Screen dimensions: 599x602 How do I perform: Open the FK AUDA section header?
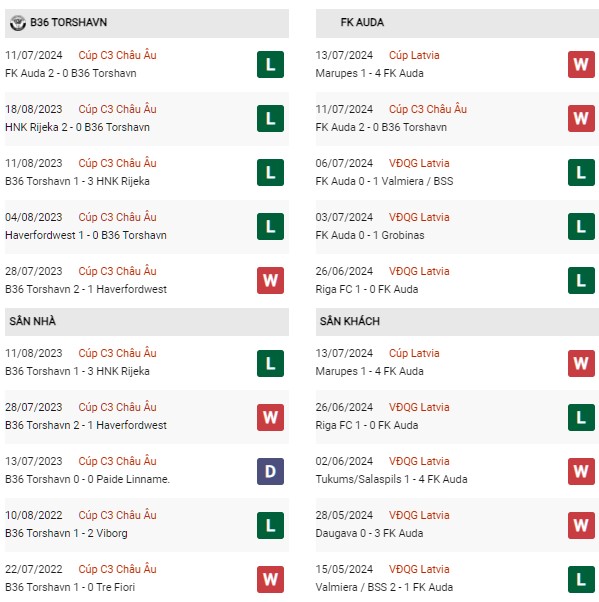pyautogui.click(x=457, y=23)
